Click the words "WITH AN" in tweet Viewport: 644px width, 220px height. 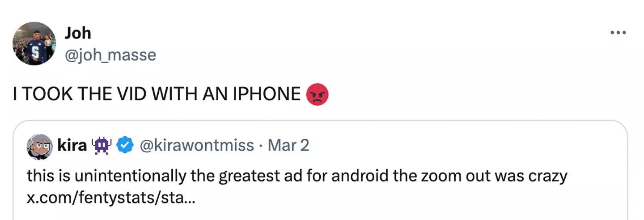(x=172, y=95)
